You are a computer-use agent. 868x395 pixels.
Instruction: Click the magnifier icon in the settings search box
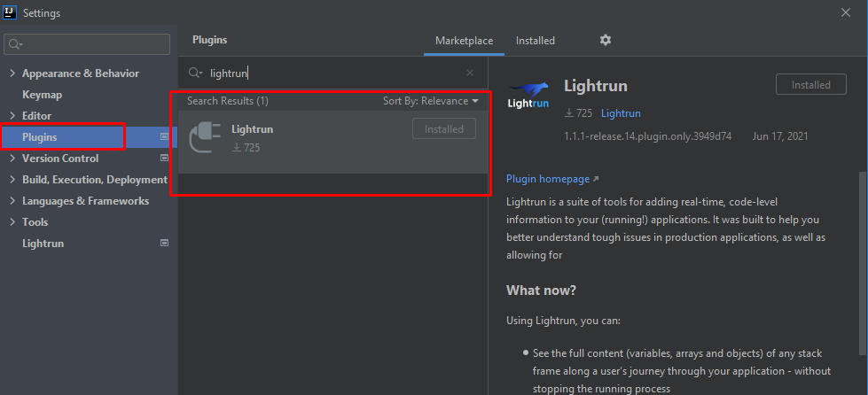click(15, 44)
